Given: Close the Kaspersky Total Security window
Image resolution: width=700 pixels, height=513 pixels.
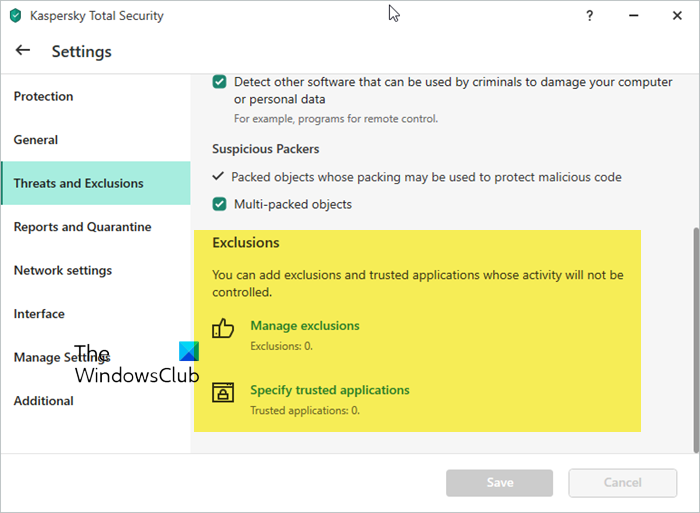Looking at the screenshot, I should tap(677, 16).
